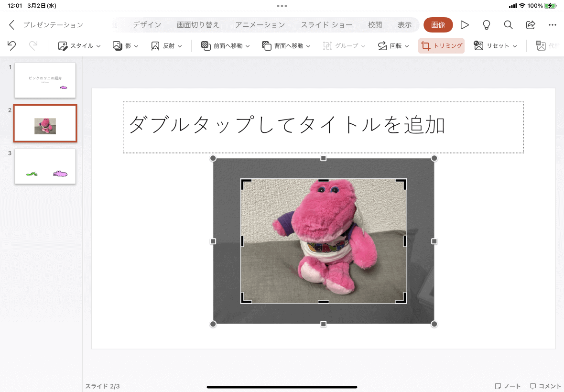Undo the last action
This screenshot has height=392, width=564.
(11, 46)
